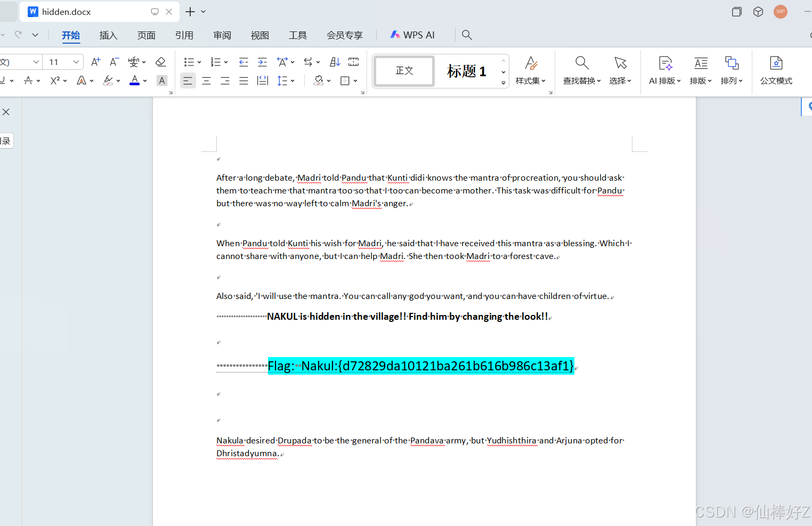This screenshot has width=812, height=526.
Task: Apply numbered list formatting
Action: click(215, 62)
